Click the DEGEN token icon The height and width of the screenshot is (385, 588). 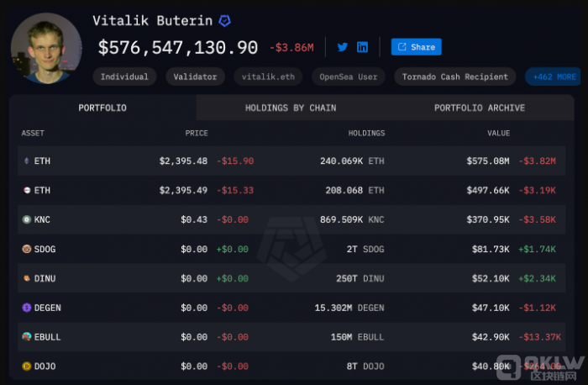click(26, 308)
